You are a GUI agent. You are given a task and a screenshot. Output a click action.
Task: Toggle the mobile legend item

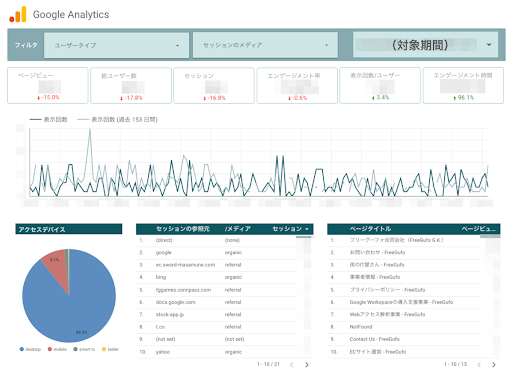tap(57, 349)
